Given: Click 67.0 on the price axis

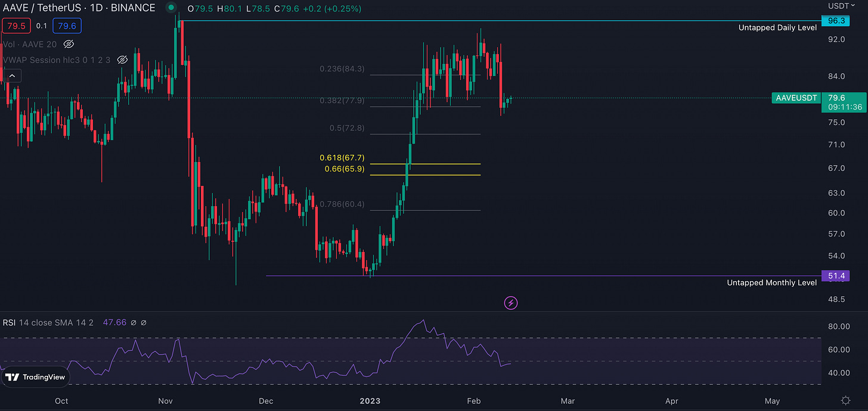Looking at the screenshot, I should [x=836, y=169].
